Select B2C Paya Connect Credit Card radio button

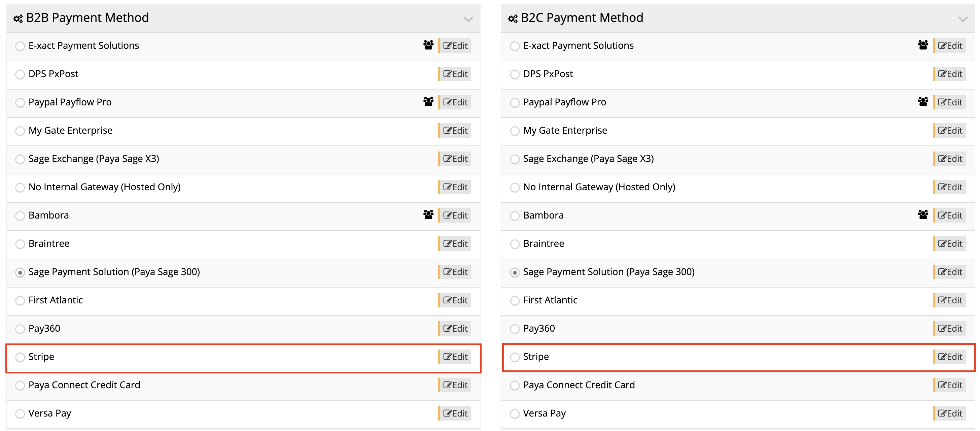[515, 386]
